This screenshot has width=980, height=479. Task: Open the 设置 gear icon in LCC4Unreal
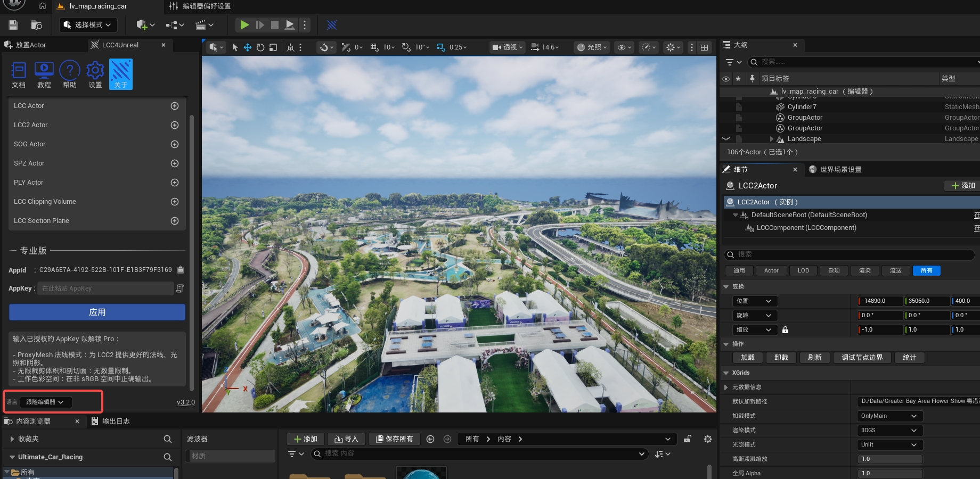[x=95, y=75]
